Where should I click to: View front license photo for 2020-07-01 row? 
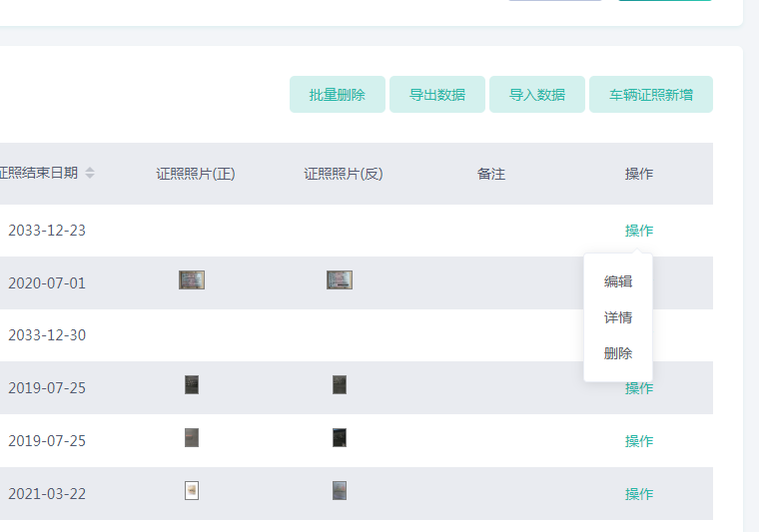coord(192,279)
